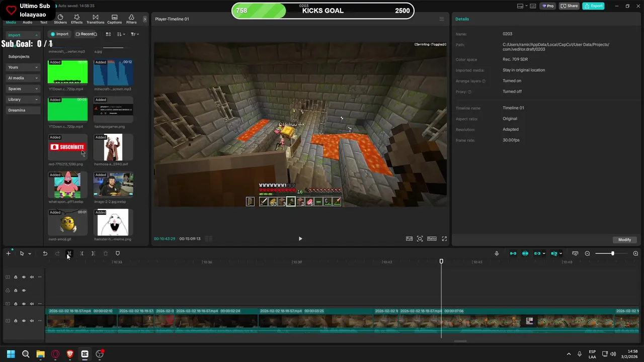Open the linkage dropdown arrow in timeline toolbar
This screenshot has height=362, width=644.
coord(544,254)
